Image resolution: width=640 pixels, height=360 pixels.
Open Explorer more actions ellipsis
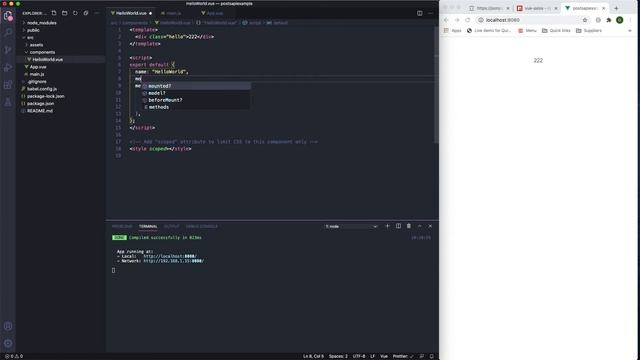click(x=97, y=13)
